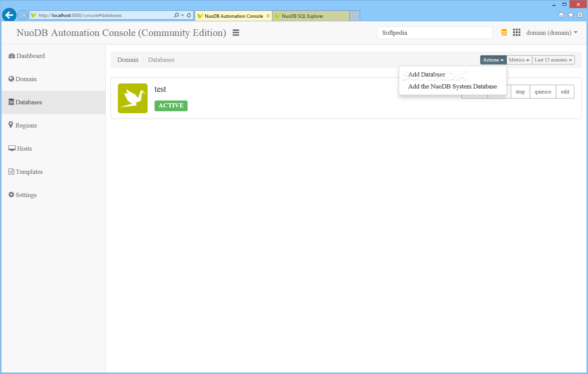The width and height of the screenshot is (588, 374).
Task: Go back with the browser back arrow
Action: pyautogui.click(x=9, y=15)
